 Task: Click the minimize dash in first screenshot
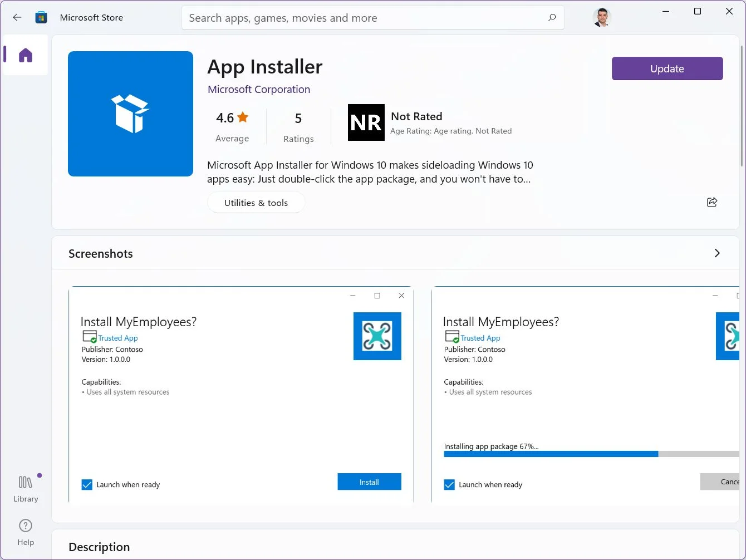(352, 296)
